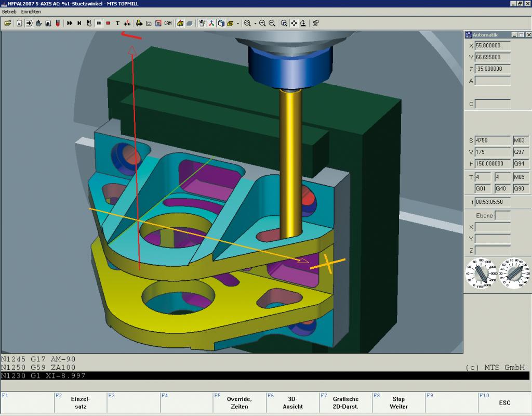Open the Betrieb menu
532x416 pixels.
tap(9, 11)
